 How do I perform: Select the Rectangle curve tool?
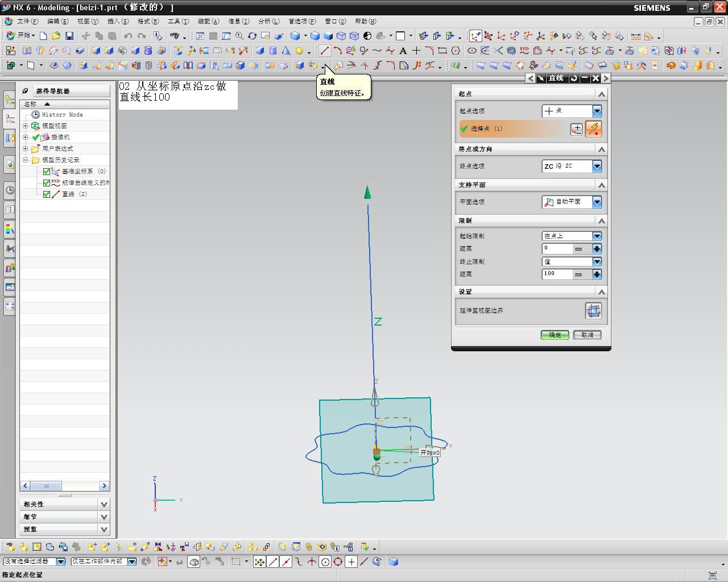[x=442, y=51]
